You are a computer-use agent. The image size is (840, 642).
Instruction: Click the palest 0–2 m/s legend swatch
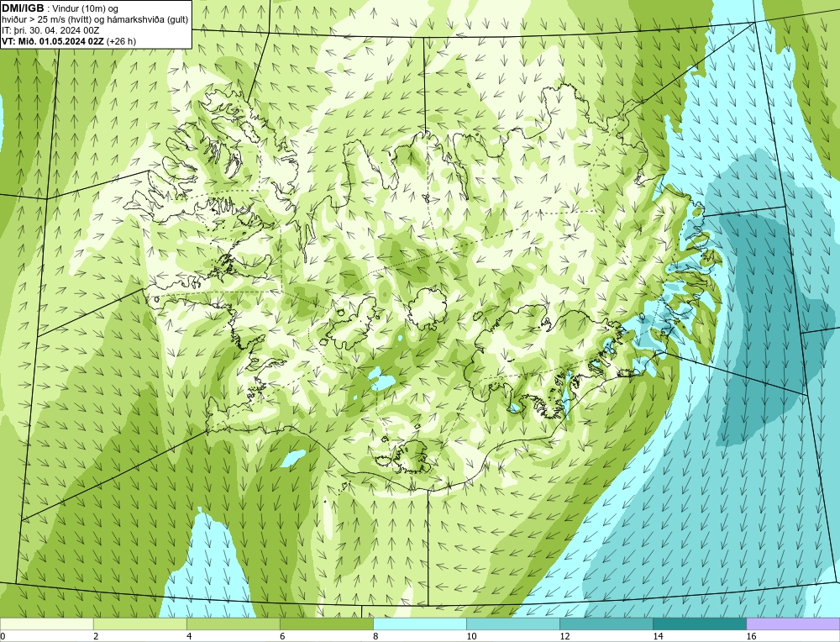[x=46, y=624]
